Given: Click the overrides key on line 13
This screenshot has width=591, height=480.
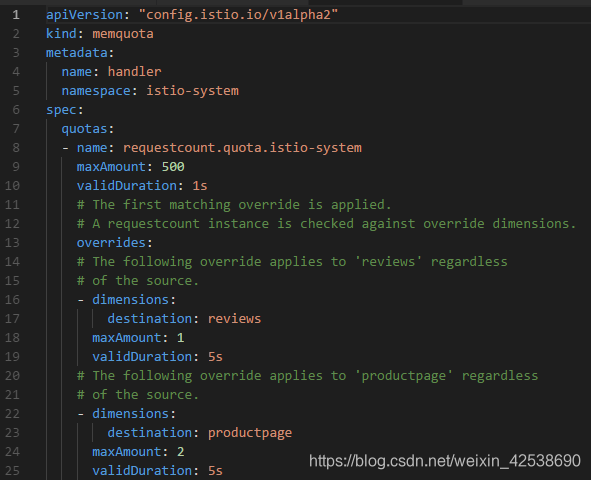Looking at the screenshot, I should (x=111, y=243).
